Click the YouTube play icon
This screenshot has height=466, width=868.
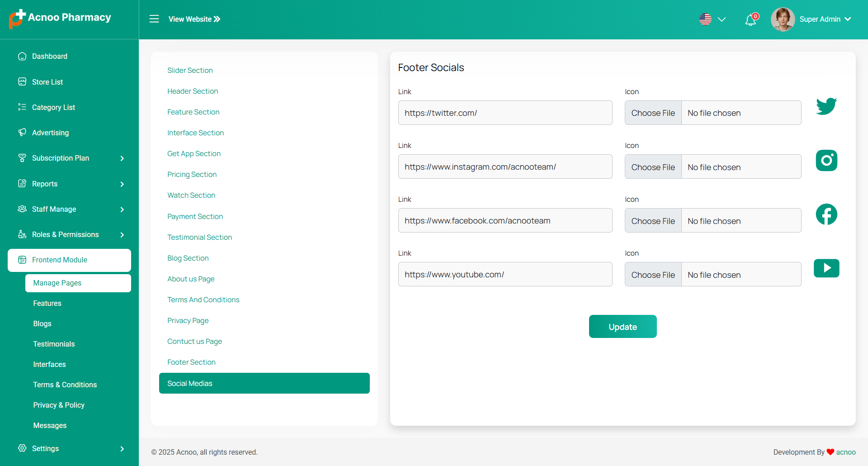click(826, 268)
